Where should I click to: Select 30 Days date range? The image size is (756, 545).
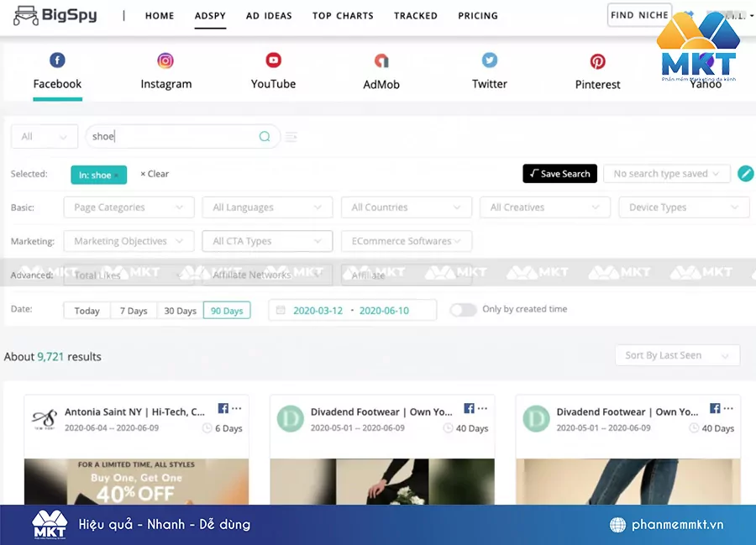(181, 311)
